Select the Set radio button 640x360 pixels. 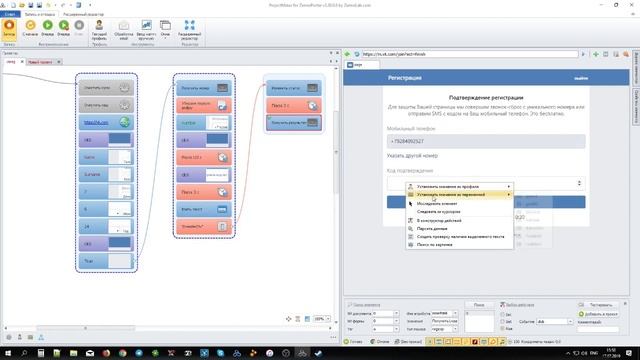(502, 321)
